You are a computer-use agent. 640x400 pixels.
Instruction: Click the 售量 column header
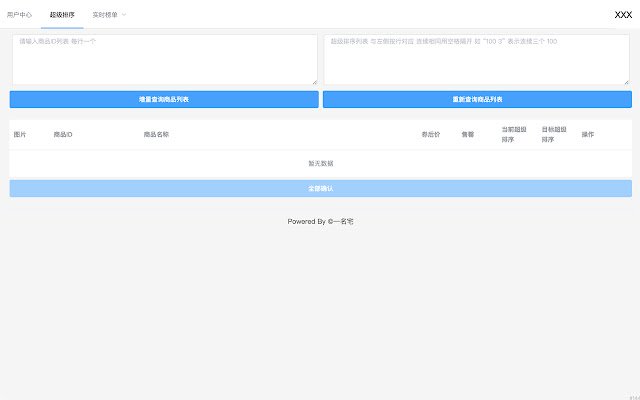[x=468, y=134]
